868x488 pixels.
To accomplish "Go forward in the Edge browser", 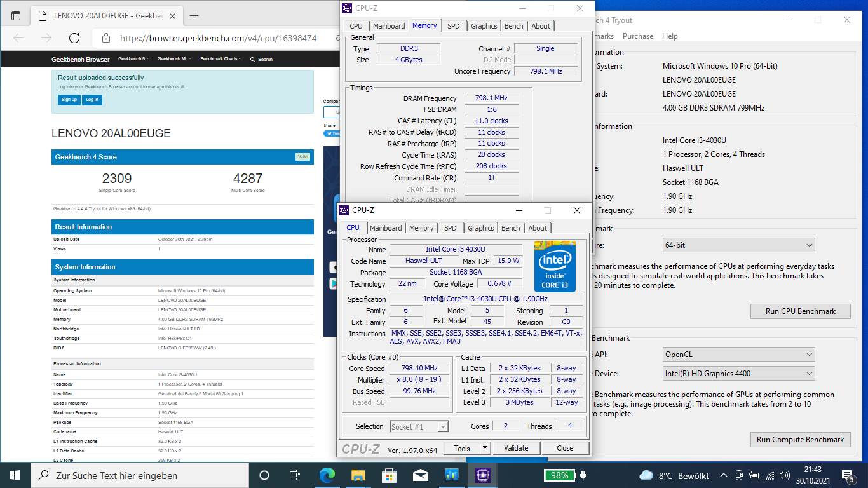I will (46, 38).
